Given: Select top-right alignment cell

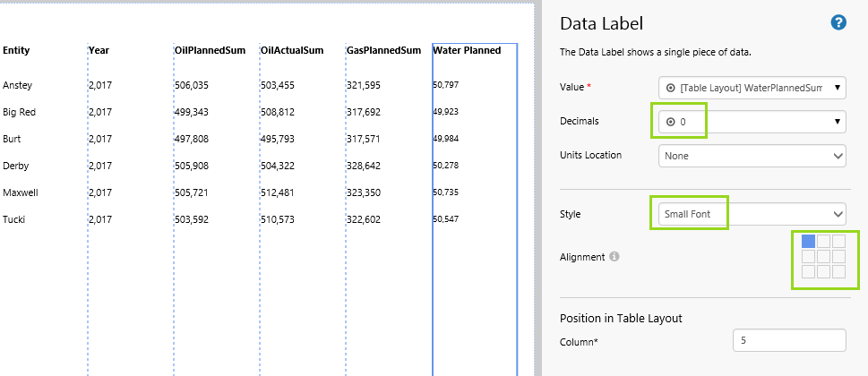Looking at the screenshot, I should 838,241.
